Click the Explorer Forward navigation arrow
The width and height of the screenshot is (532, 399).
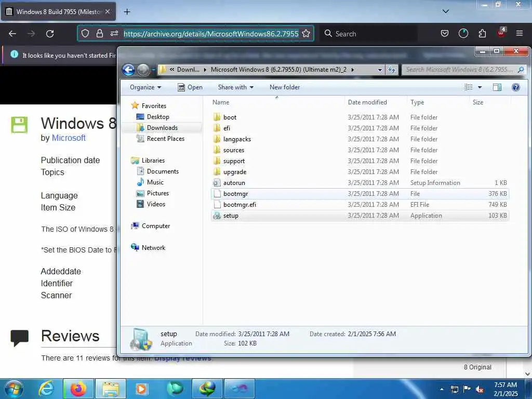[143, 70]
